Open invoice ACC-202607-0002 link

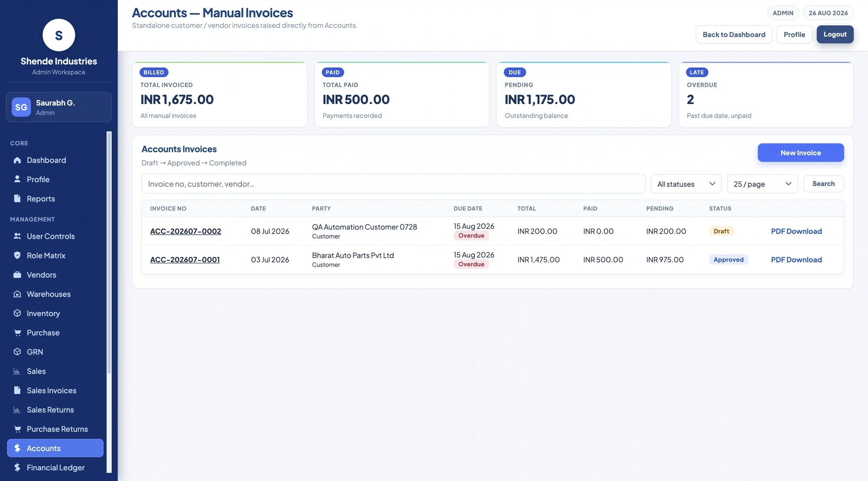tap(185, 231)
